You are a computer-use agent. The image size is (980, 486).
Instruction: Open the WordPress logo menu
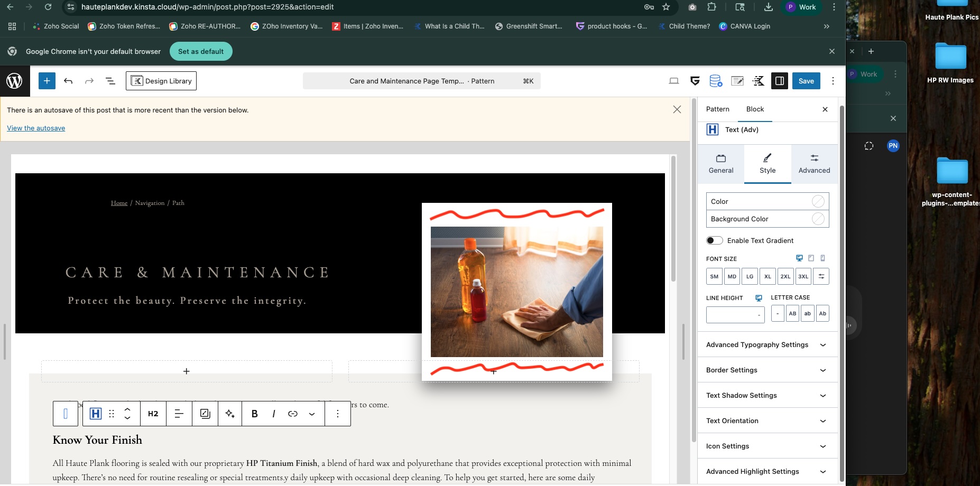14,81
